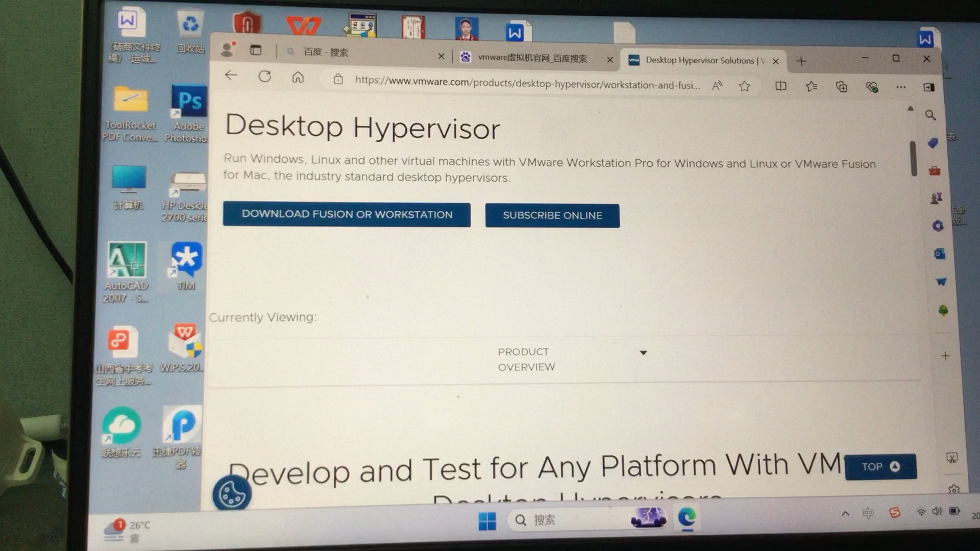Open the taskbar weather 26°C widget
Screen dimensions: 980x551
(x=127, y=531)
